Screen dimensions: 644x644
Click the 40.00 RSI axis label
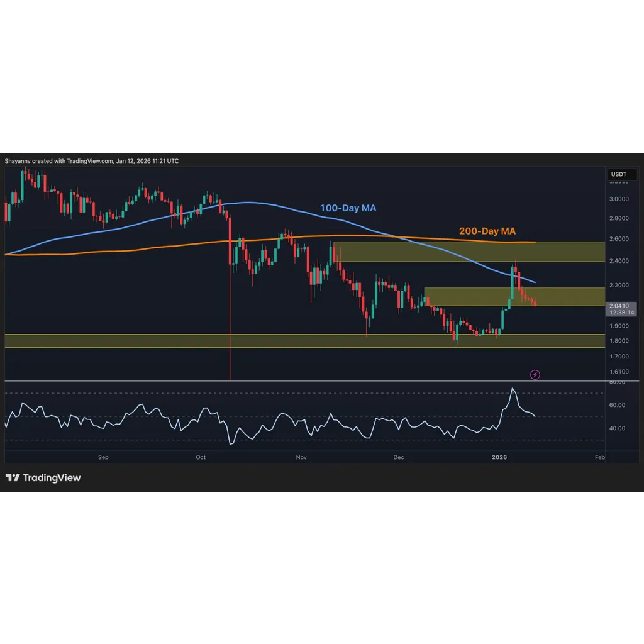[x=617, y=428]
